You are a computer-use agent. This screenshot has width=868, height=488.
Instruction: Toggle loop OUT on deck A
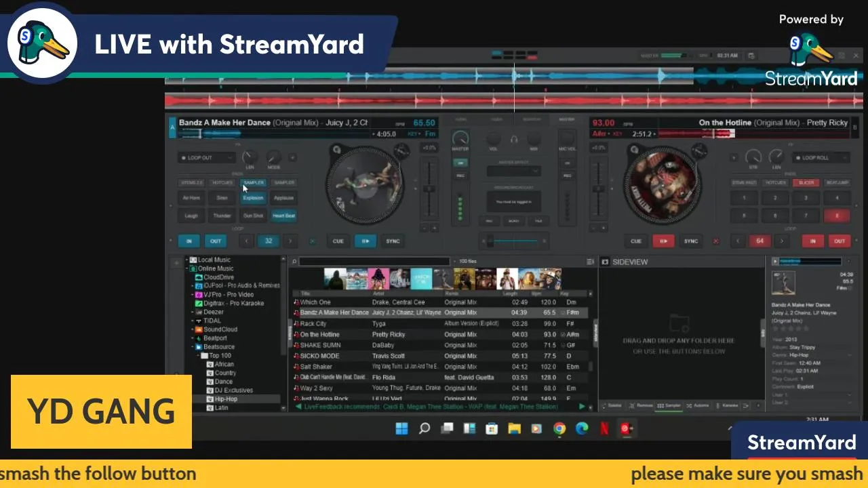click(215, 241)
